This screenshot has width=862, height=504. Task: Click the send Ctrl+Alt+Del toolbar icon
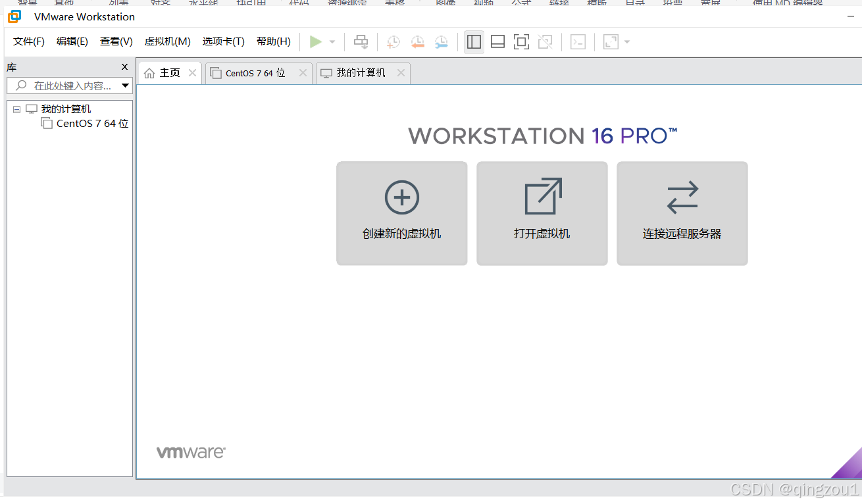[361, 42]
